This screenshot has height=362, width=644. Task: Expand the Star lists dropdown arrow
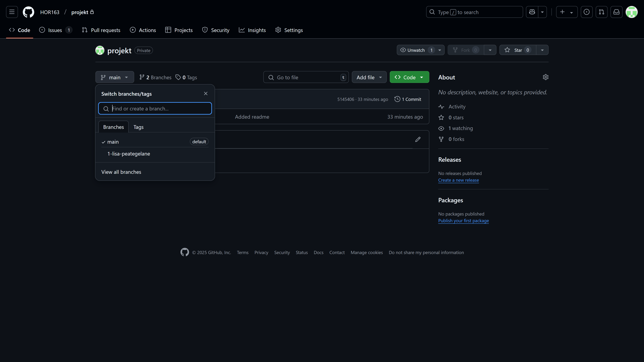click(542, 50)
